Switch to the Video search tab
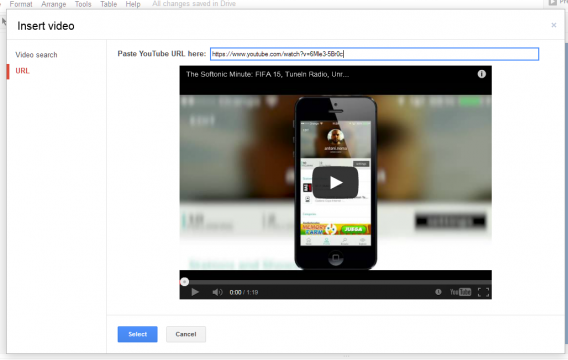 [36, 55]
